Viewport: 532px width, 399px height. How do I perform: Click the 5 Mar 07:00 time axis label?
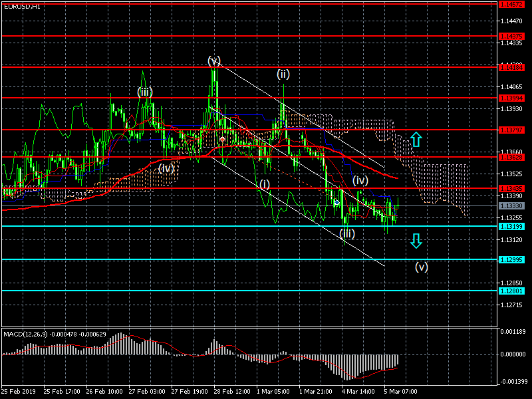pyautogui.click(x=401, y=392)
